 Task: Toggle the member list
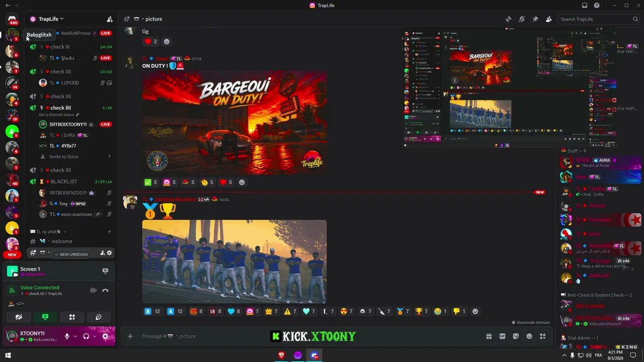coord(548,19)
